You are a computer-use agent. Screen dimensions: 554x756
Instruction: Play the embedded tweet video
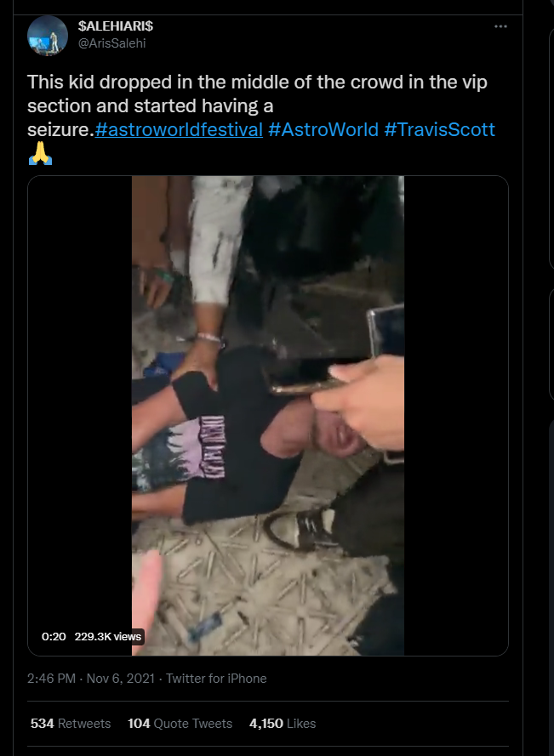point(268,416)
